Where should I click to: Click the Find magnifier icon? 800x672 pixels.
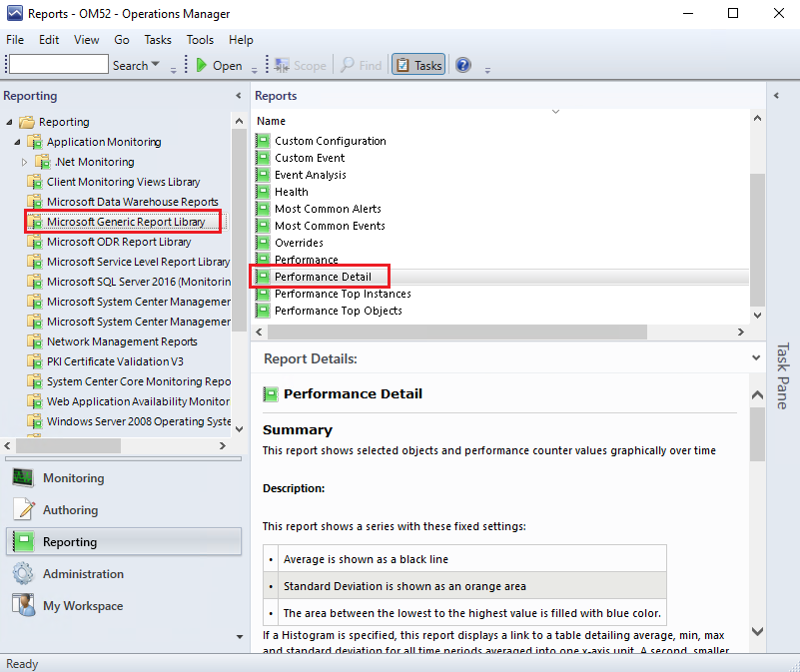(x=348, y=65)
